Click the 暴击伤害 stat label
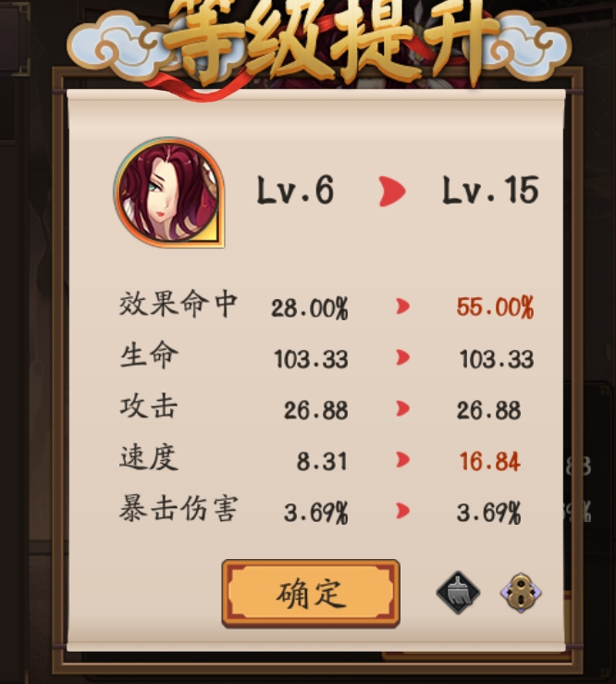Screen dimensions: 616x684 tap(179, 508)
